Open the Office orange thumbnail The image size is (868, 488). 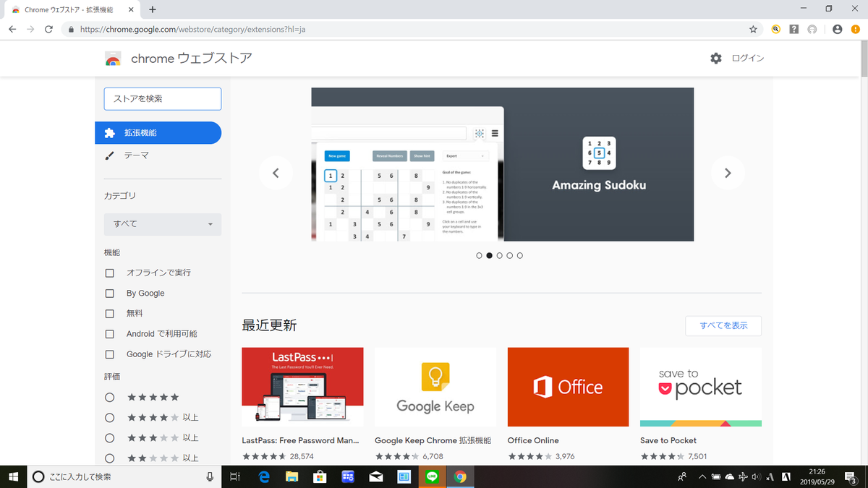click(x=569, y=387)
